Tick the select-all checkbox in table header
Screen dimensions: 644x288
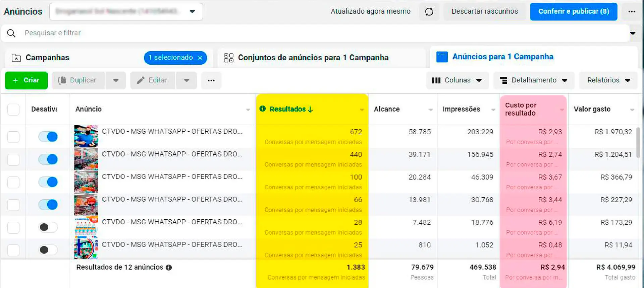[13, 110]
